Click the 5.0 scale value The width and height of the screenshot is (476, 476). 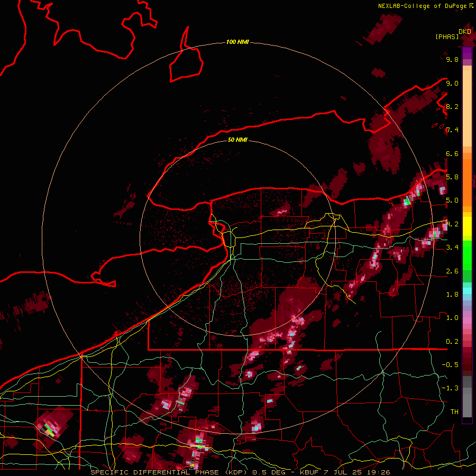pos(452,200)
